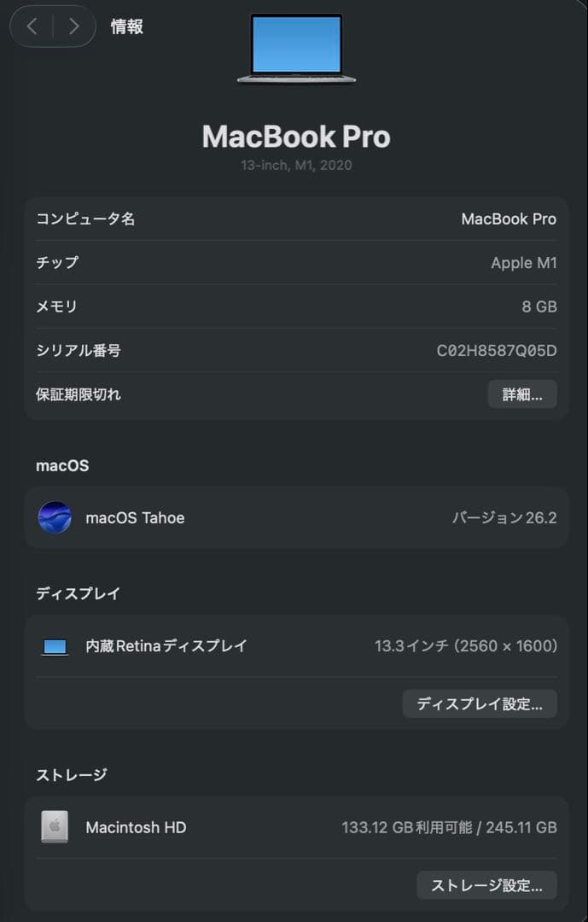588x922 pixels.
Task: Click the Apple M1 chip entry
Action: [524, 262]
